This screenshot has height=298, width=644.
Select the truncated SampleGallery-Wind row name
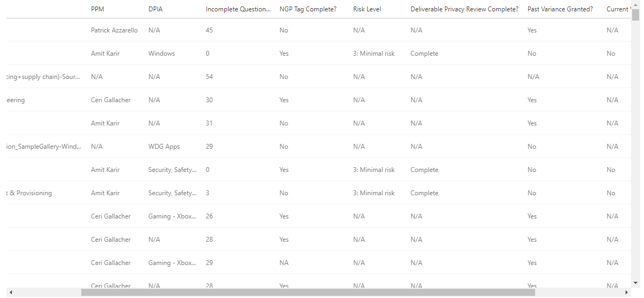(44, 147)
